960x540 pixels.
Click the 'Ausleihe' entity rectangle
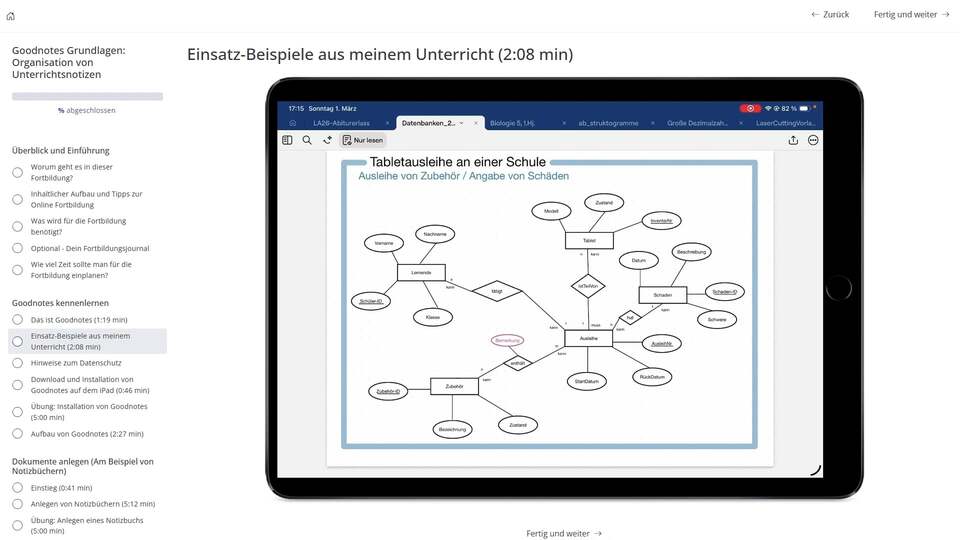click(588, 338)
